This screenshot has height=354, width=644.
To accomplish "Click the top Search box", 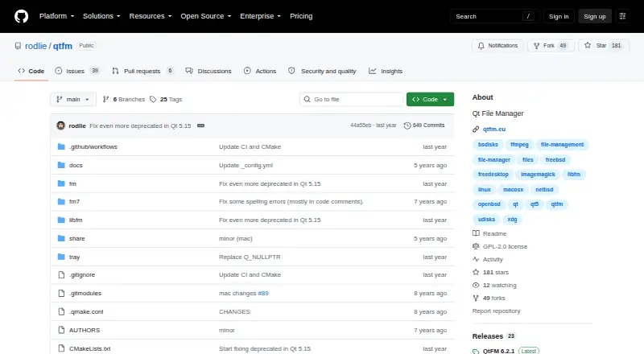I will point(494,16).
